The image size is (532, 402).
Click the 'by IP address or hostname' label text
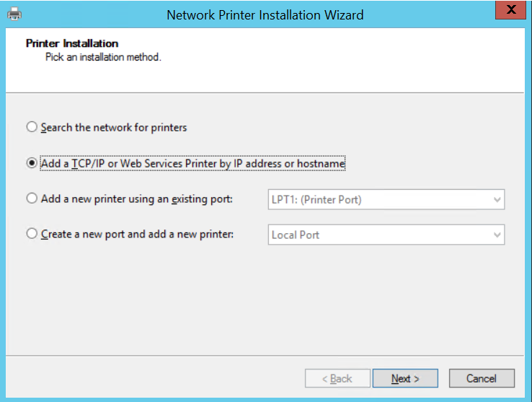point(282,164)
